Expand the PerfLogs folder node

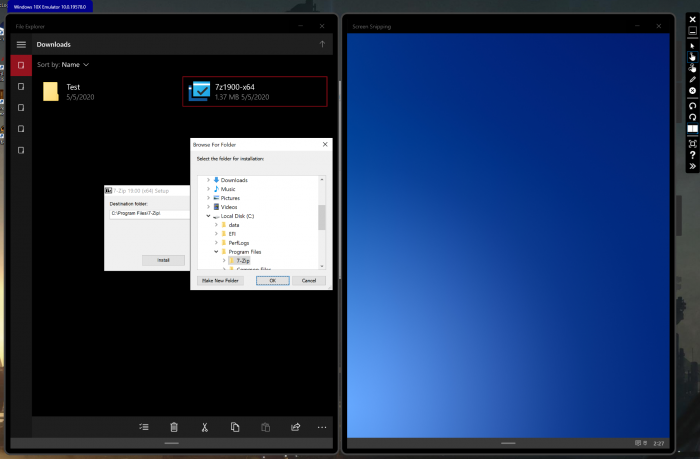coord(216,242)
